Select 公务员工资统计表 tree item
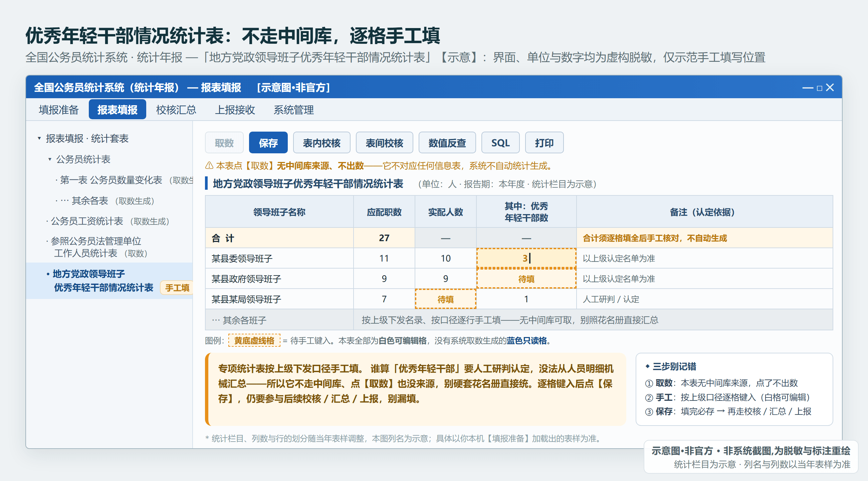868x481 pixels. tap(108, 221)
